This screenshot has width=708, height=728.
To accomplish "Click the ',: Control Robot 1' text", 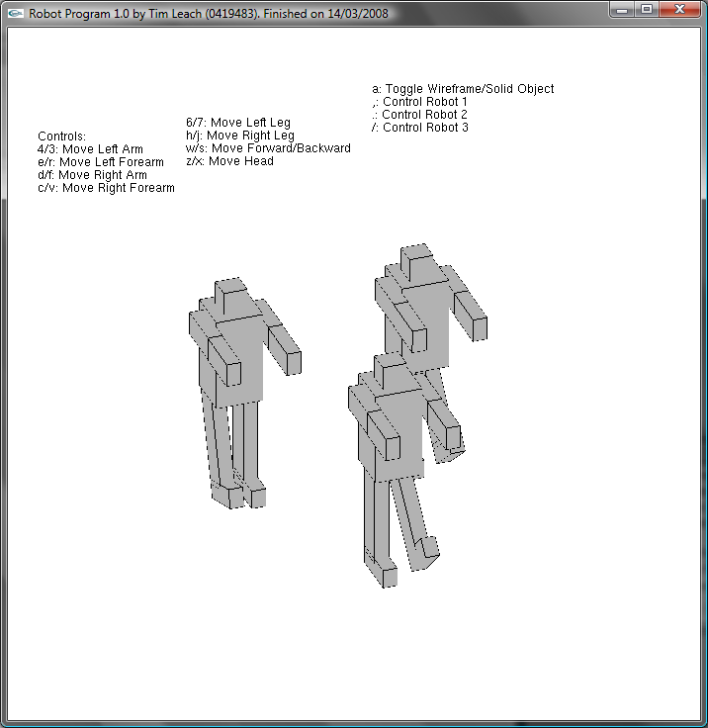I will 420,102.
